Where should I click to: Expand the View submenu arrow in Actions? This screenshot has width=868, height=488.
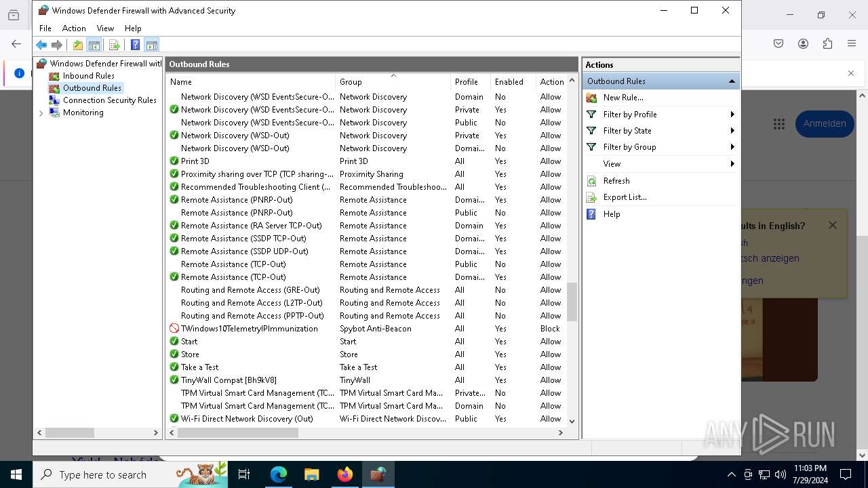(x=732, y=164)
